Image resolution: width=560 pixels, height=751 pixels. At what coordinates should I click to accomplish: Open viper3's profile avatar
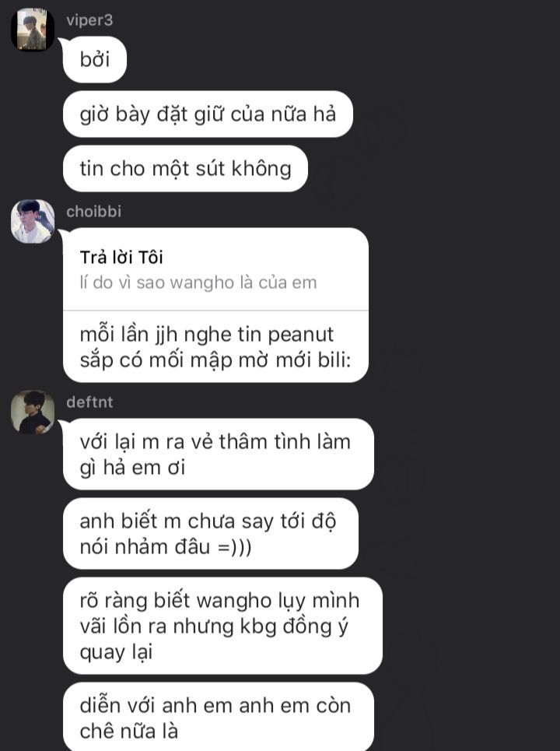33,30
